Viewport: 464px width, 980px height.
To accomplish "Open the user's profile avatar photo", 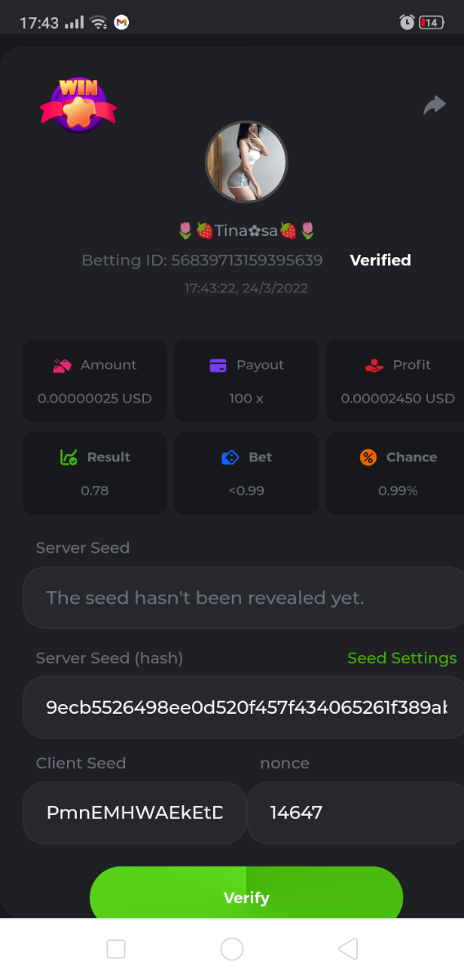I will tap(246, 162).
